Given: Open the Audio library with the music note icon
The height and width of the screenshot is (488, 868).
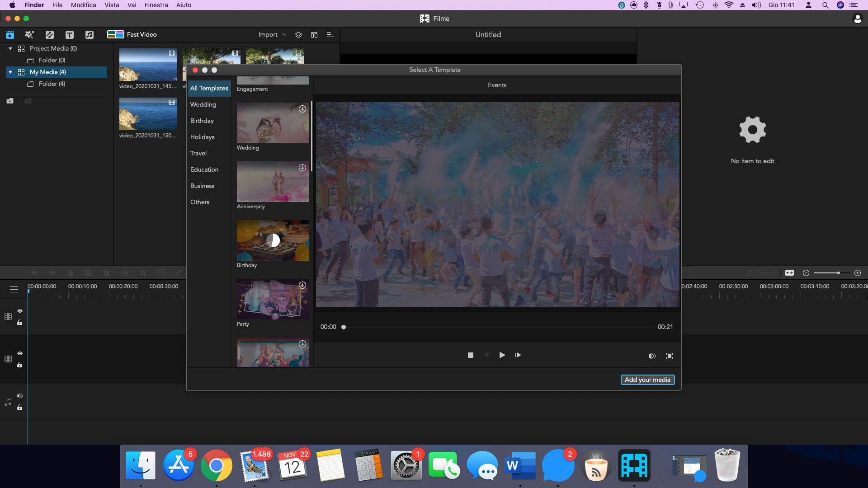Looking at the screenshot, I should click(x=90, y=34).
